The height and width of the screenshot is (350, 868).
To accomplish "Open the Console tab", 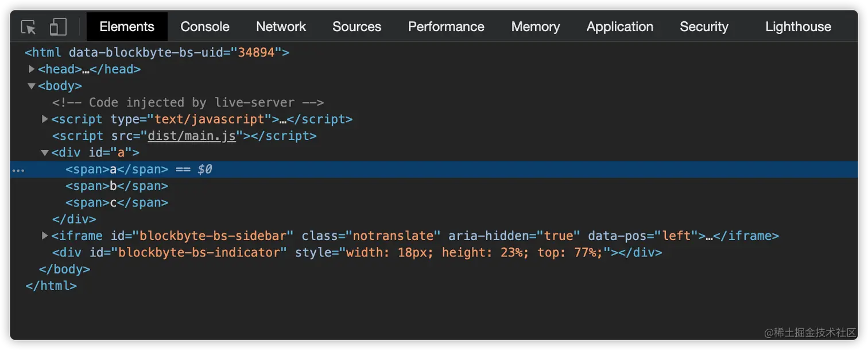I will pyautogui.click(x=205, y=26).
